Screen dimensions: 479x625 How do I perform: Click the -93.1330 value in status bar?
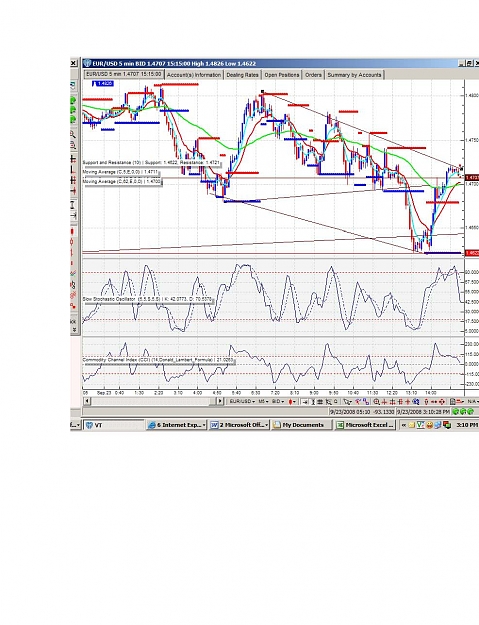383,411
